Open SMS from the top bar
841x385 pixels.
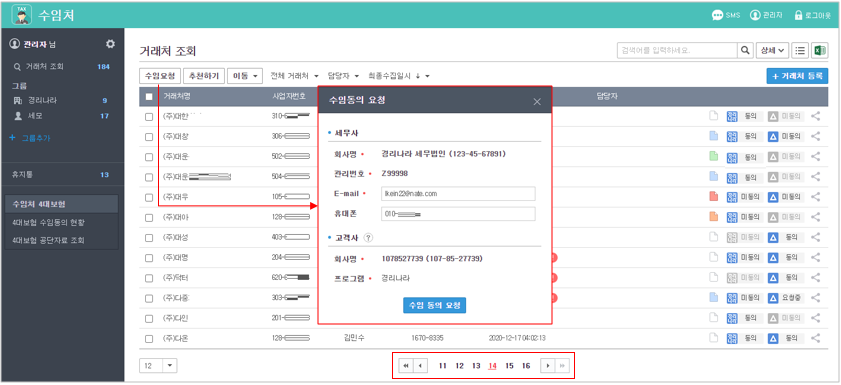click(726, 15)
